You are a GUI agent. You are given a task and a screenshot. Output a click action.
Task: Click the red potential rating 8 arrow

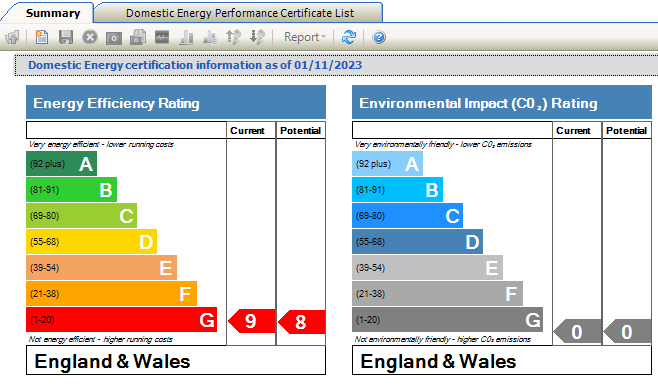point(301,322)
